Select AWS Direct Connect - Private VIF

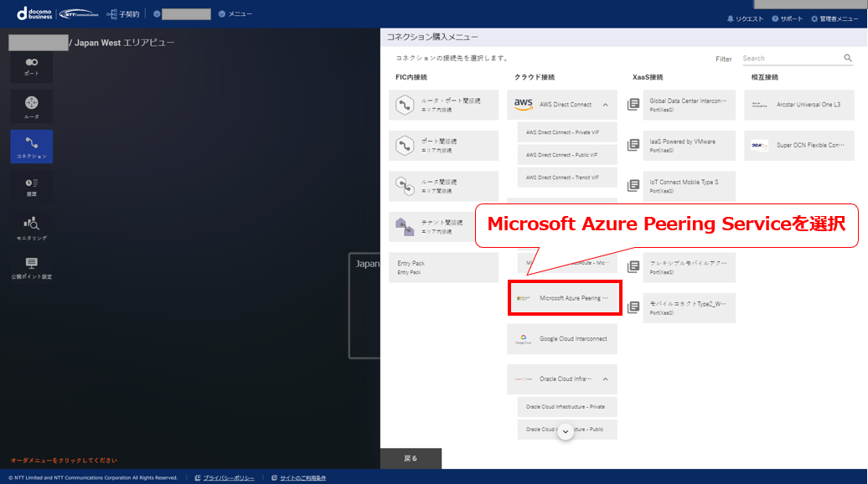[x=567, y=133]
